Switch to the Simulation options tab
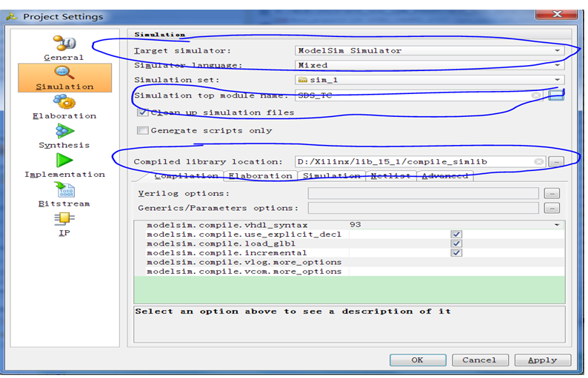Image resolution: width=588 pixels, height=378 pixels. point(331,176)
